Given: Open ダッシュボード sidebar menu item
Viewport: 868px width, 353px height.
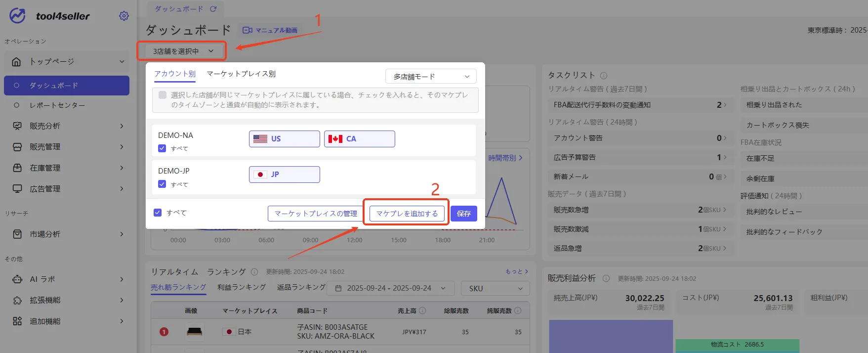Looking at the screenshot, I should pos(67,86).
